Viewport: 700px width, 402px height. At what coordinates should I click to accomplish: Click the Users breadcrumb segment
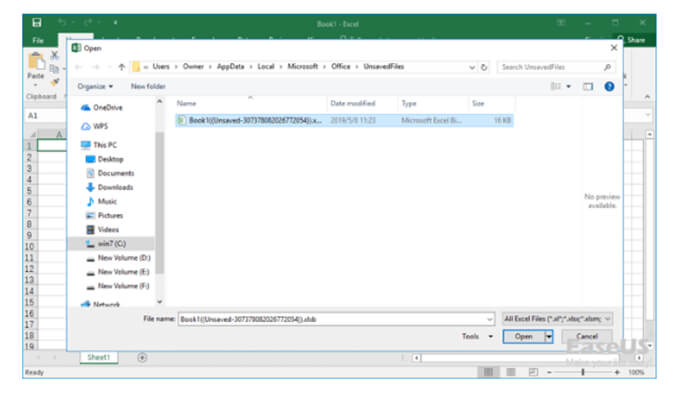[x=161, y=67]
